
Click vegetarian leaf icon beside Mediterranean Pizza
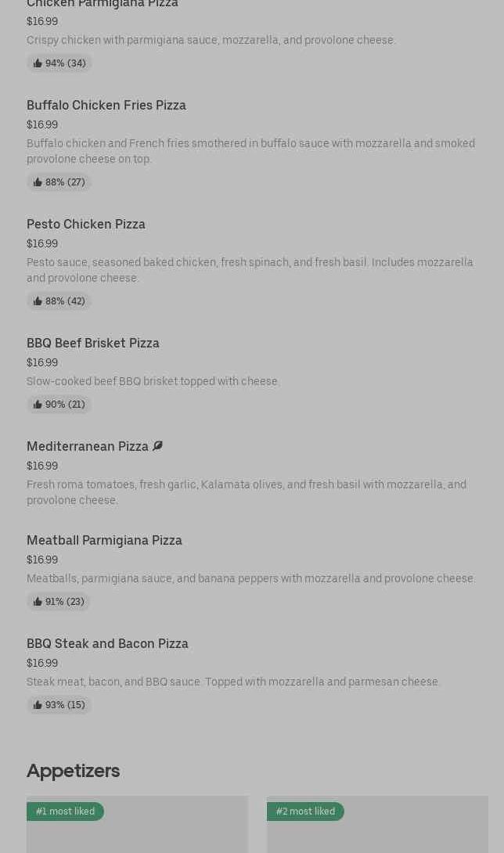(157, 445)
